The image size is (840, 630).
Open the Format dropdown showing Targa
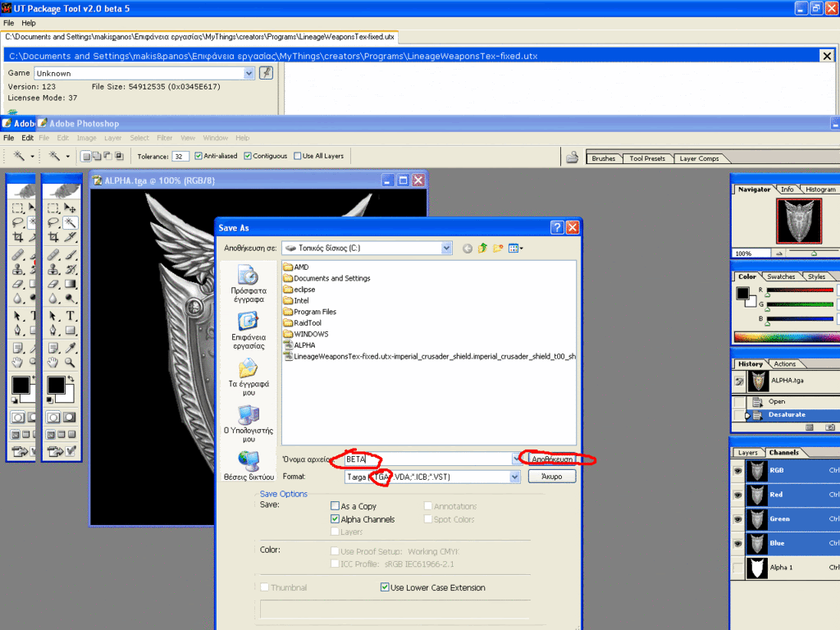[514, 477]
